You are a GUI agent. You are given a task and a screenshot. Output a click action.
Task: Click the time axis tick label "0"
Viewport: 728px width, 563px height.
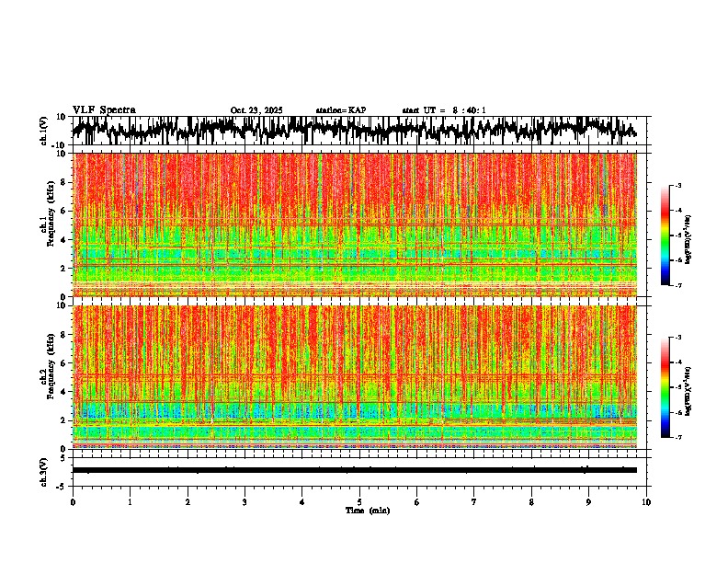pos(73,502)
